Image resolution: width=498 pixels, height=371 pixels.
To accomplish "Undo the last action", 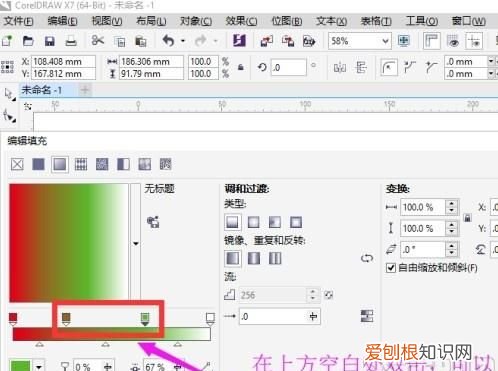I will (169, 41).
